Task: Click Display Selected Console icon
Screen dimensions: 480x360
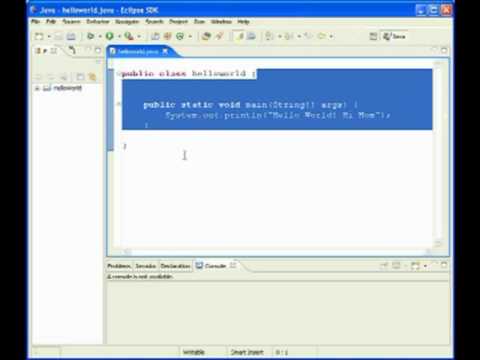Action: [396, 266]
